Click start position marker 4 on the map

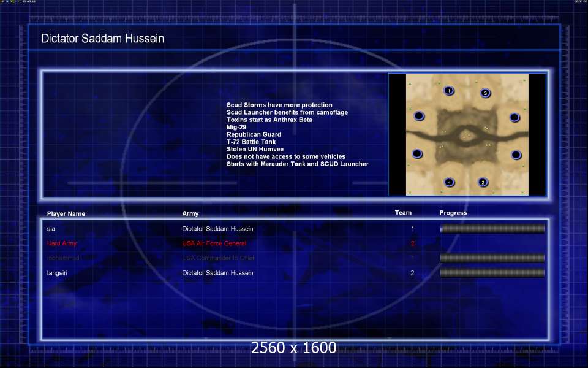point(449,183)
